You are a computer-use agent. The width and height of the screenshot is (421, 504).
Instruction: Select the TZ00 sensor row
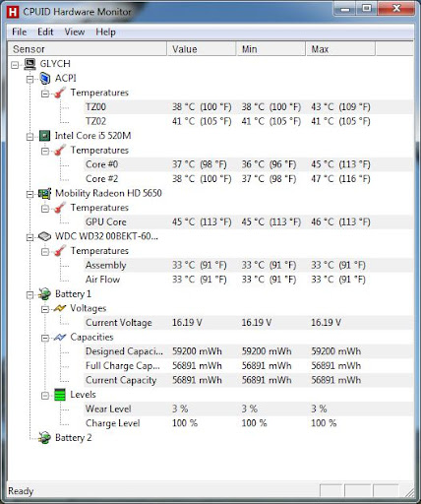(x=248, y=107)
